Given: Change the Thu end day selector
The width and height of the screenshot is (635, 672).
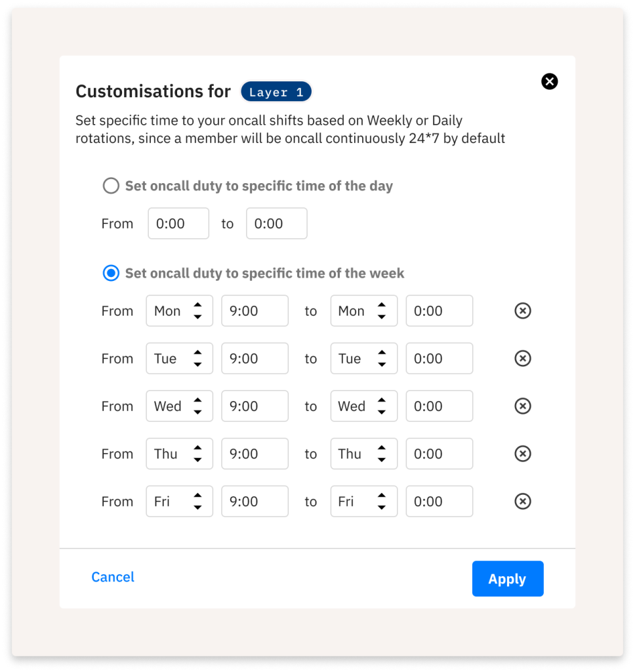Looking at the screenshot, I should click(x=363, y=453).
